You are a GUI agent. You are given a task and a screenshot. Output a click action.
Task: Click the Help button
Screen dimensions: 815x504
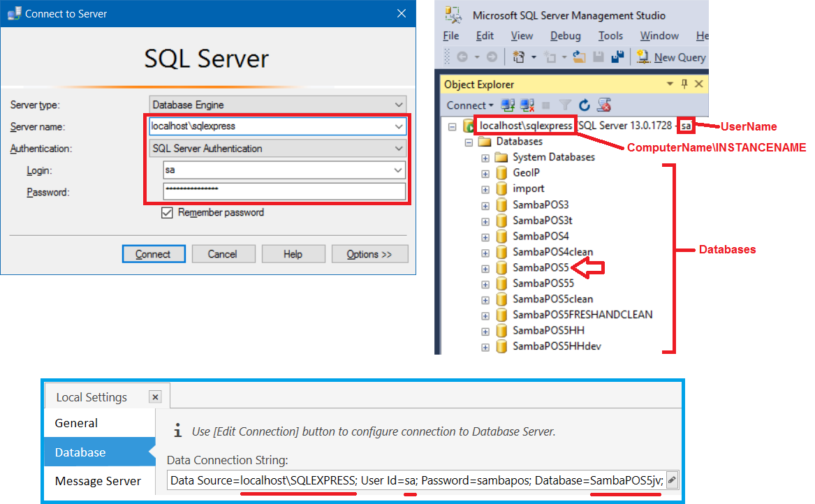pos(293,254)
